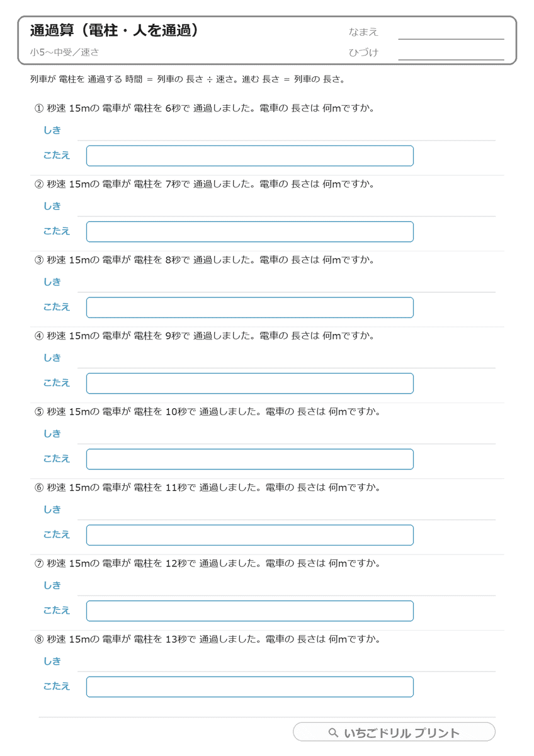This screenshot has height=756, width=534.
Task: Click the formula hint text about 列車が電柱を通過
Action: coord(187,79)
